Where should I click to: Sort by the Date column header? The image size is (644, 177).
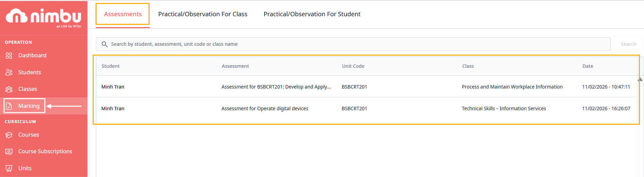(x=588, y=66)
